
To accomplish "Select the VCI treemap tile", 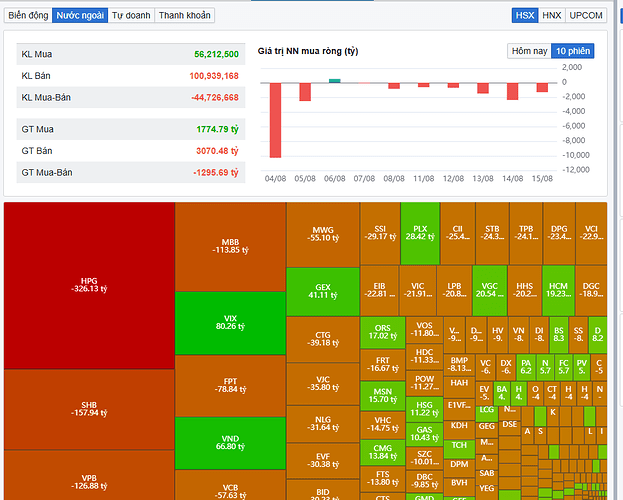I will click(x=591, y=233).
